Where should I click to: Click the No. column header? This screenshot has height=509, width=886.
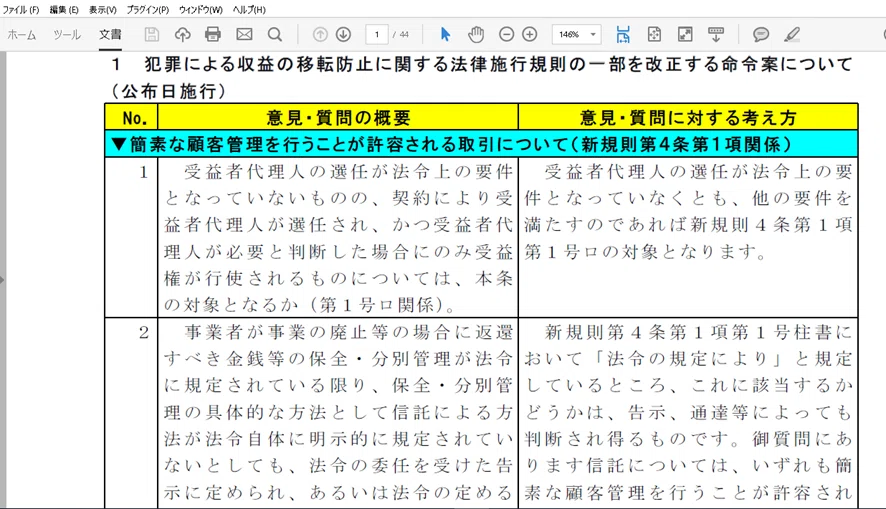132,118
